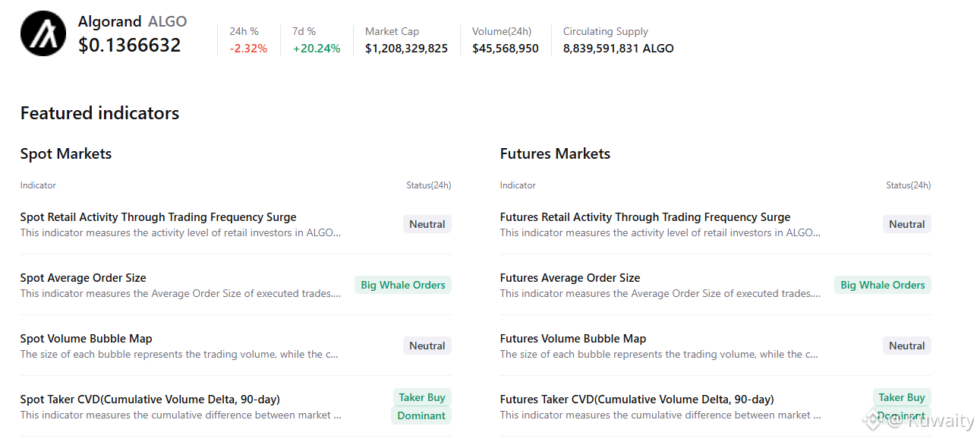Open Spot Average Order Size indicator
The image size is (980, 439).
tap(83, 278)
